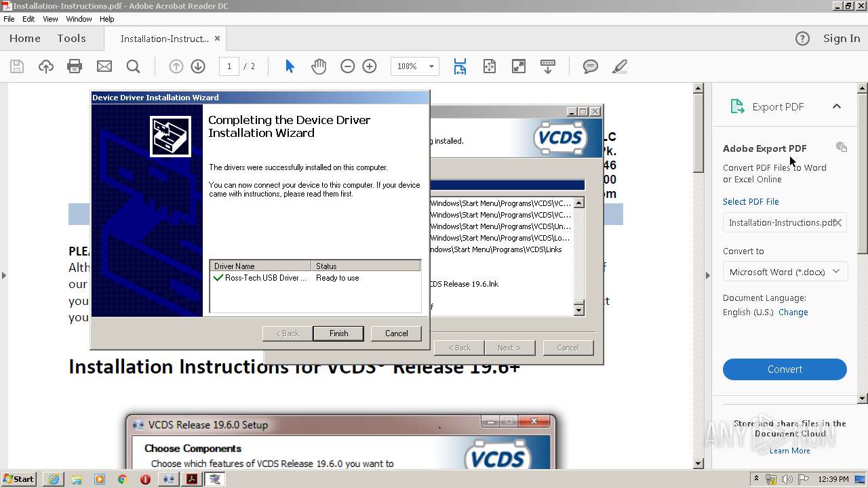Open the Find text search icon
Image resolution: width=868 pixels, height=488 pixels.
pyautogui.click(x=133, y=66)
